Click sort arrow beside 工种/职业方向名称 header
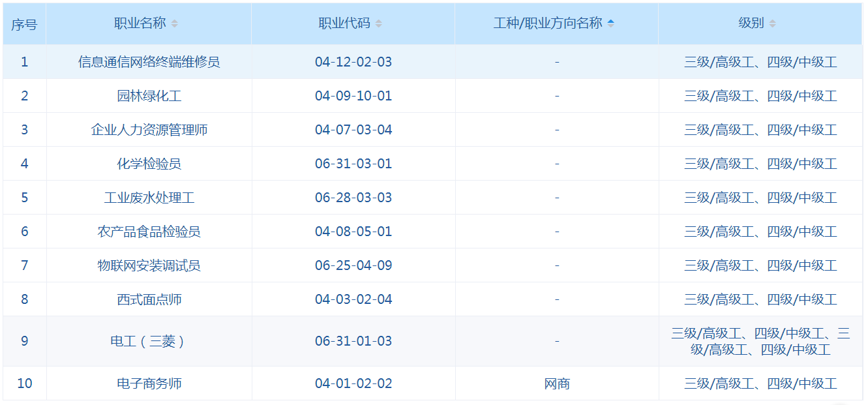The height and width of the screenshot is (405, 868). [610, 23]
